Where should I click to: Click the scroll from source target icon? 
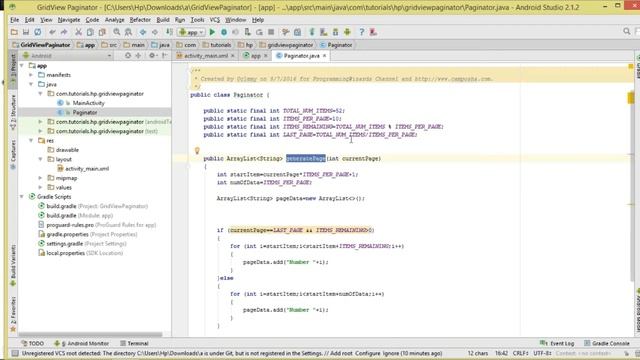tap(128, 56)
